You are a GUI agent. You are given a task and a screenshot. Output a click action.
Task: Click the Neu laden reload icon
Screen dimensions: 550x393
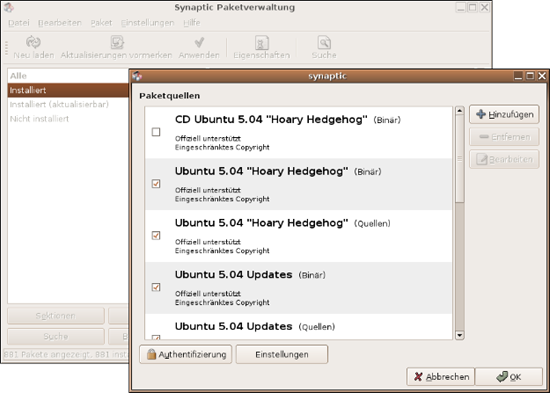pyautogui.click(x=33, y=42)
